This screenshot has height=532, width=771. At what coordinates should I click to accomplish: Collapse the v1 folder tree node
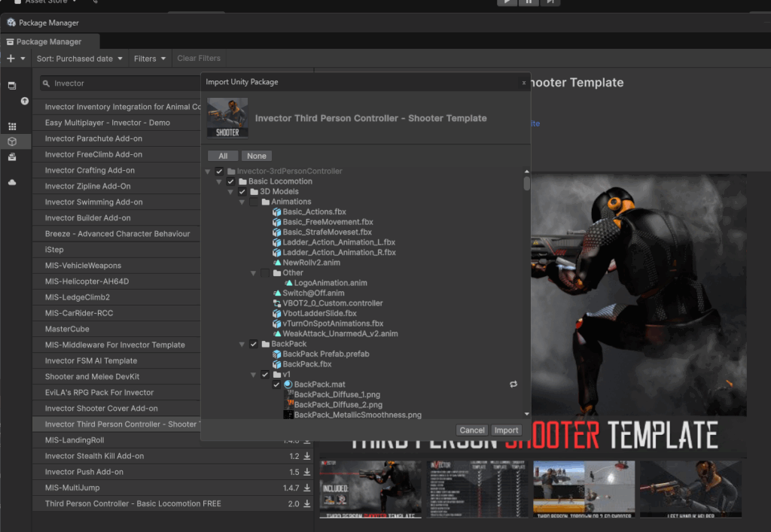tap(253, 375)
